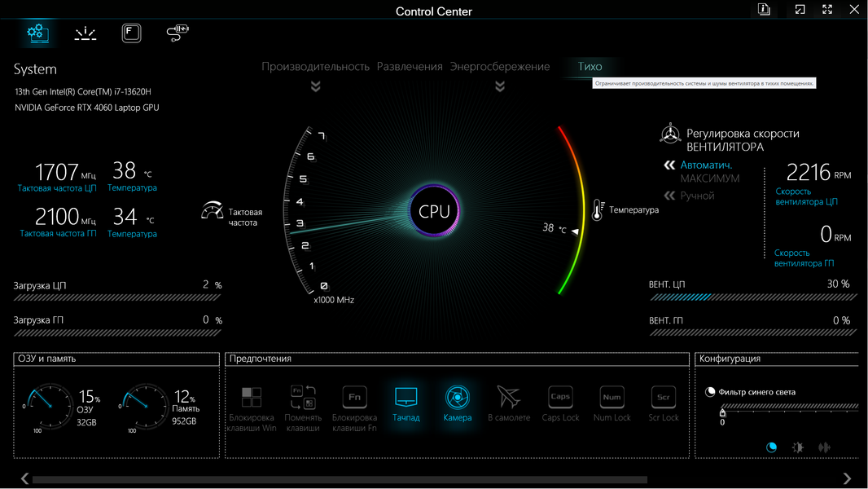Click the Поменять клавиши swap icon
This screenshot has height=489, width=868.
[x=303, y=397]
